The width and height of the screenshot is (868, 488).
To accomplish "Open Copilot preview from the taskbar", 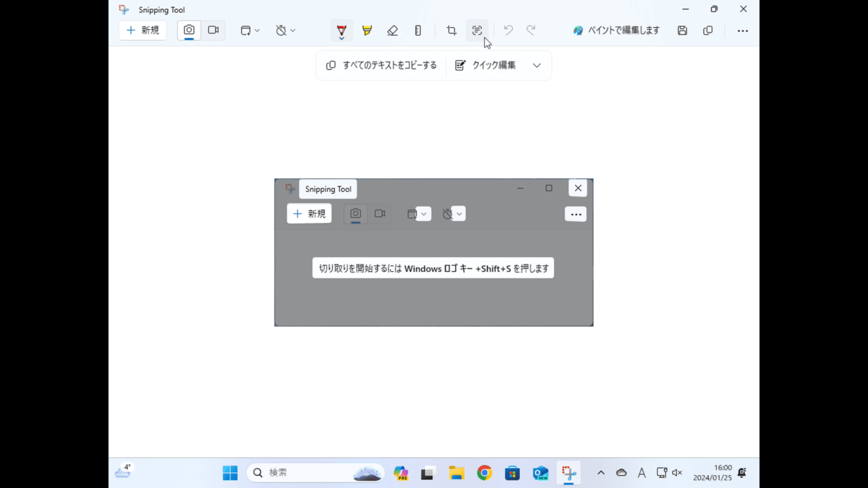I will coord(401,473).
